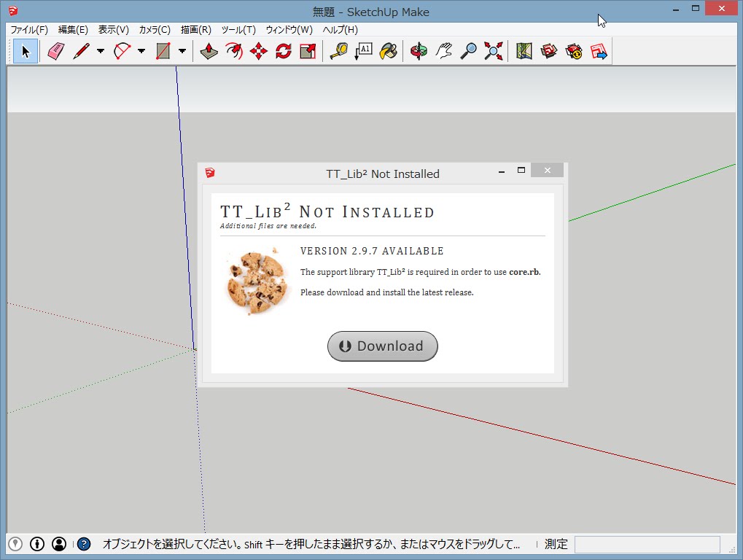Click "Additional files are needed." subtitle

(268, 226)
